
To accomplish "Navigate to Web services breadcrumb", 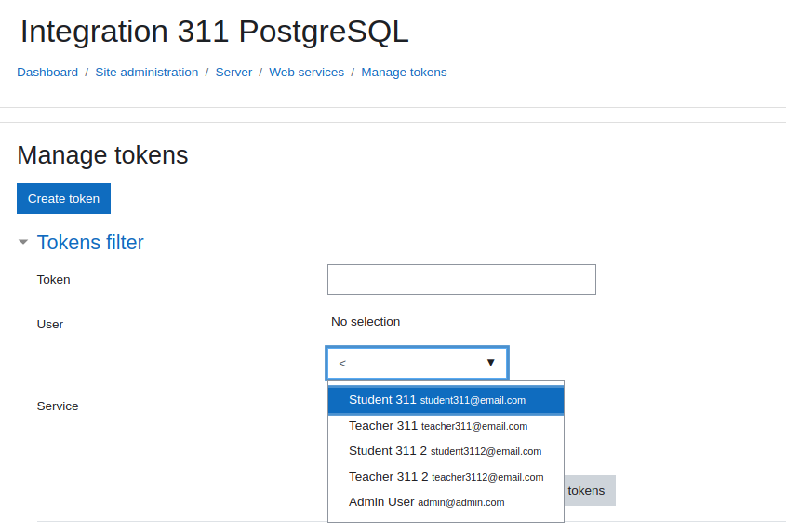I will click(x=307, y=73).
